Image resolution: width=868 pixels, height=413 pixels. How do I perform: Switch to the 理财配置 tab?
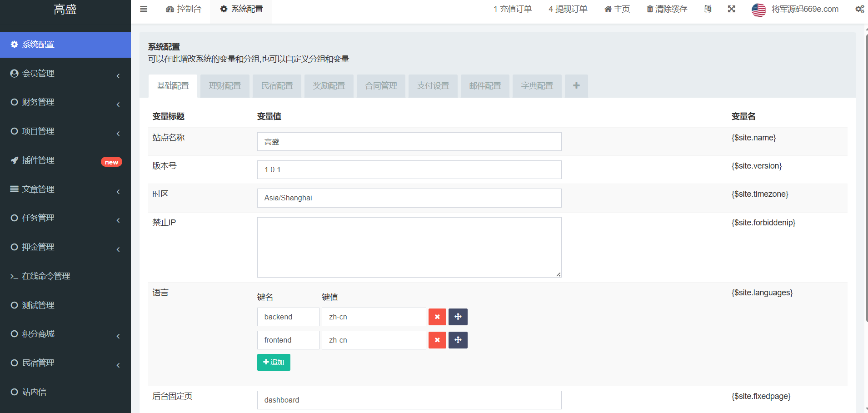225,86
